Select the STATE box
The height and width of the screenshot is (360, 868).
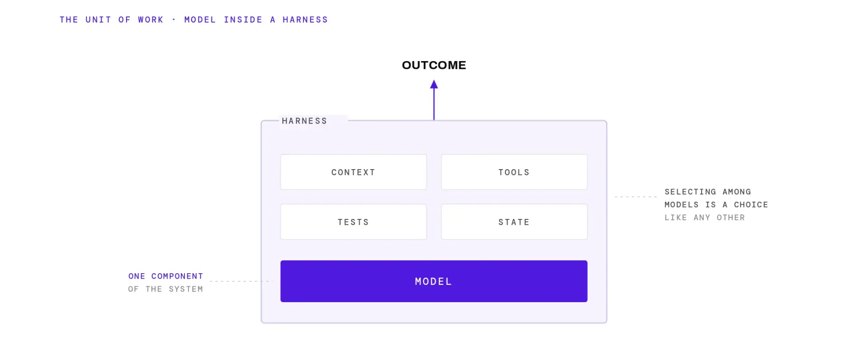[514, 222]
